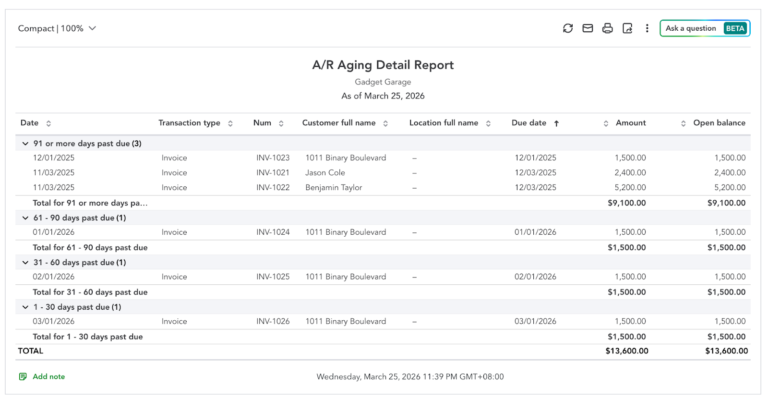Click the A/R Aging Detail Report title
The height and width of the screenshot is (399, 768).
(383, 65)
